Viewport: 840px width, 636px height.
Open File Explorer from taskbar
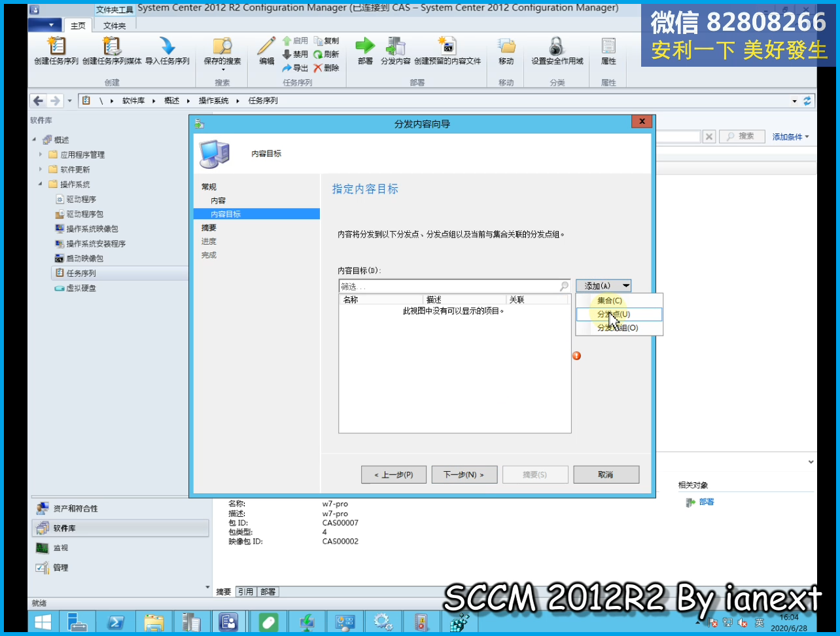point(154,622)
